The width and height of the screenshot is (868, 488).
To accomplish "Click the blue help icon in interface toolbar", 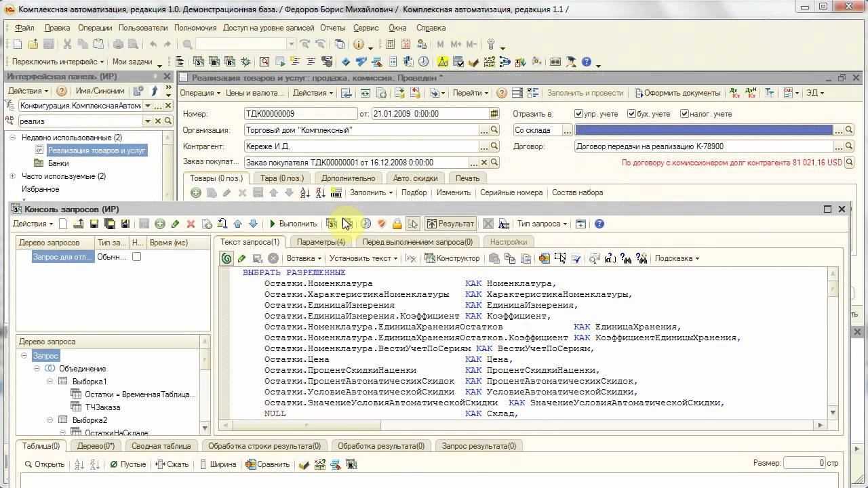I will click(587, 62).
